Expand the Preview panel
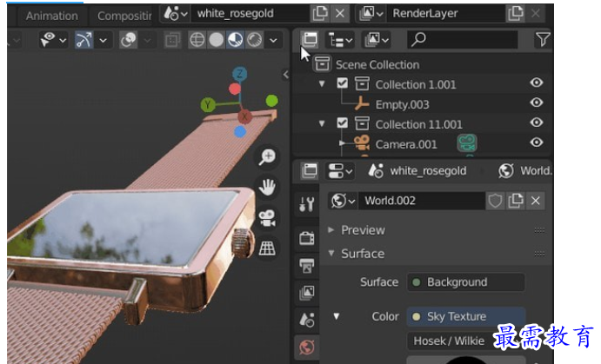Viewport: 601px width, 364px height. (x=363, y=230)
